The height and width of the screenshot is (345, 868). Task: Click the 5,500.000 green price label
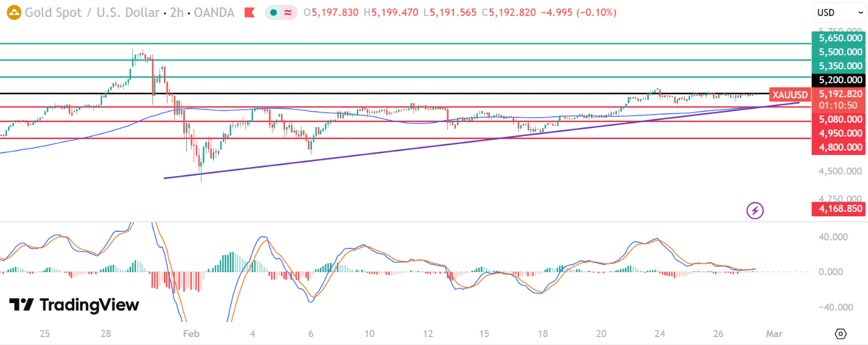839,52
